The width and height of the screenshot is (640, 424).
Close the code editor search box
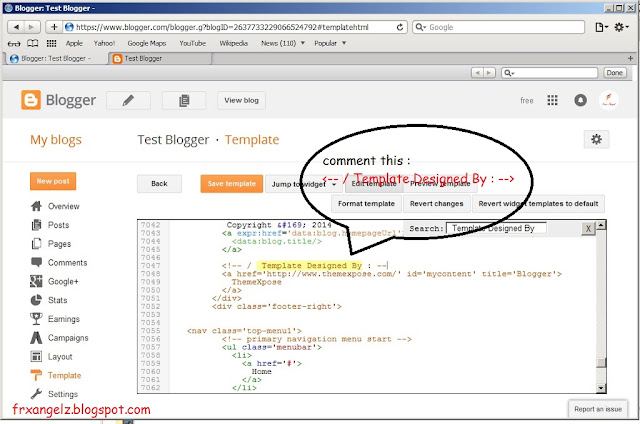(x=588, y=229)
